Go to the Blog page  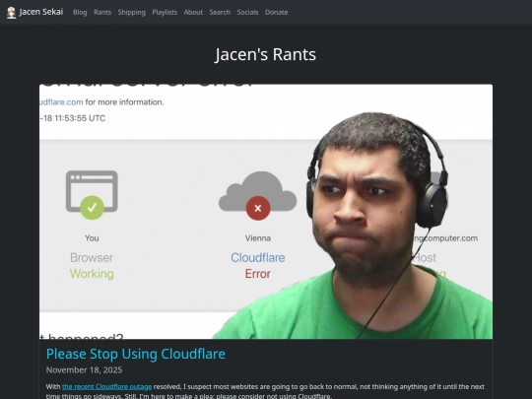tap(80, 12)
